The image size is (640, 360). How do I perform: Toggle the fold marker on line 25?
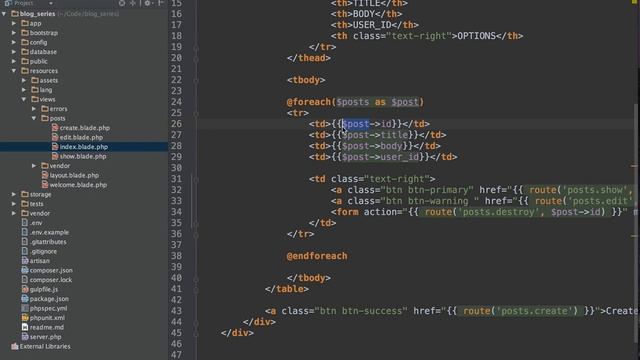[196, 113]
